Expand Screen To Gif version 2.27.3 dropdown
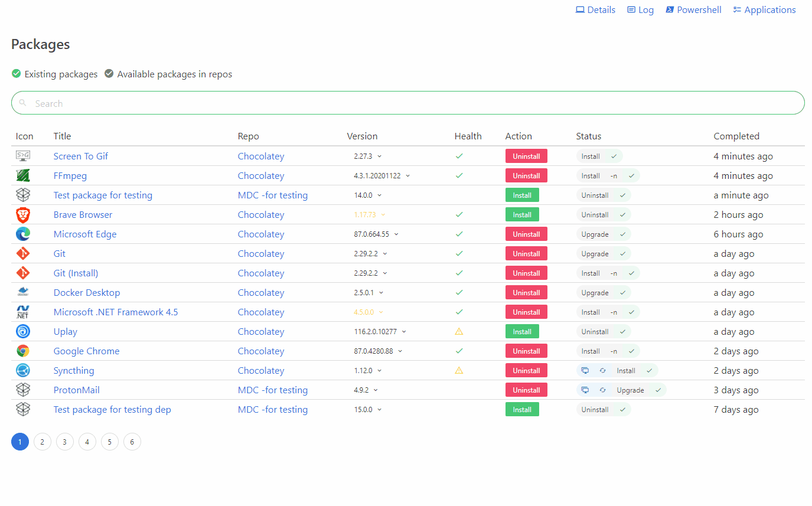812x506 pixels. 368,156
